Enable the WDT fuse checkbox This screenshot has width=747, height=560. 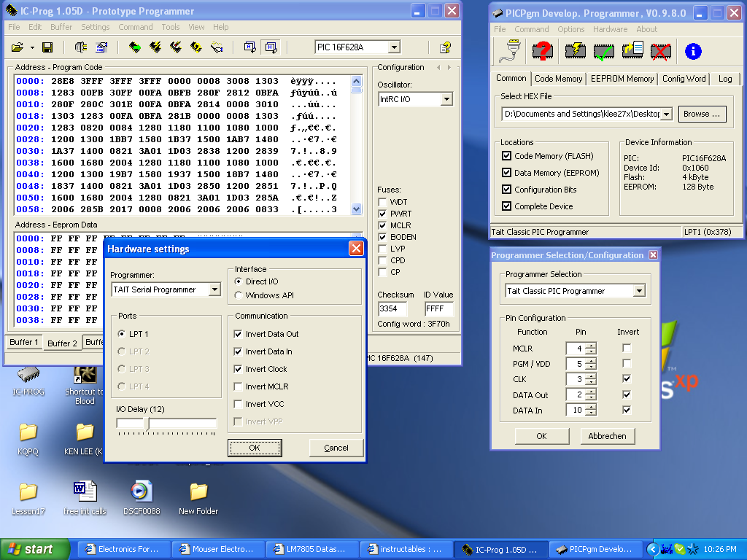(x=382, y=202)
